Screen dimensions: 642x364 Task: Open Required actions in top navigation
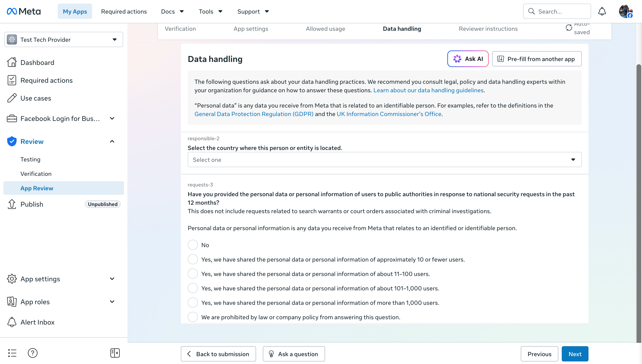click(124, 11)
